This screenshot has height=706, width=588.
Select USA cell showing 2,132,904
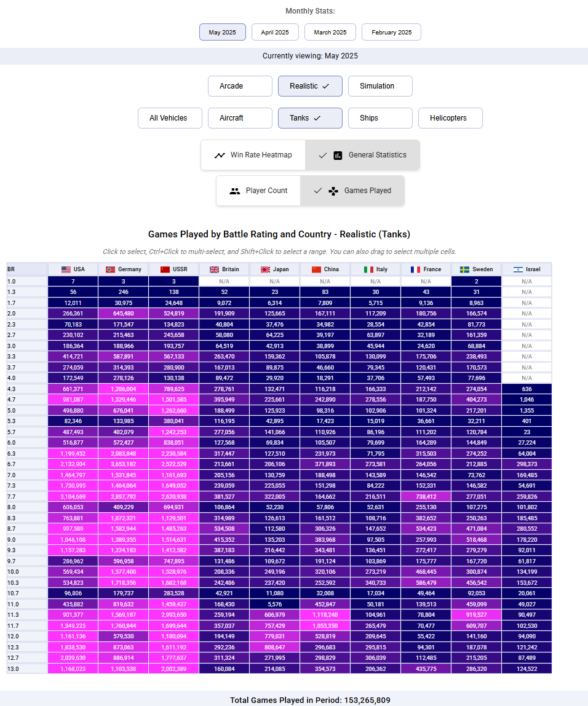pos(73,464)
